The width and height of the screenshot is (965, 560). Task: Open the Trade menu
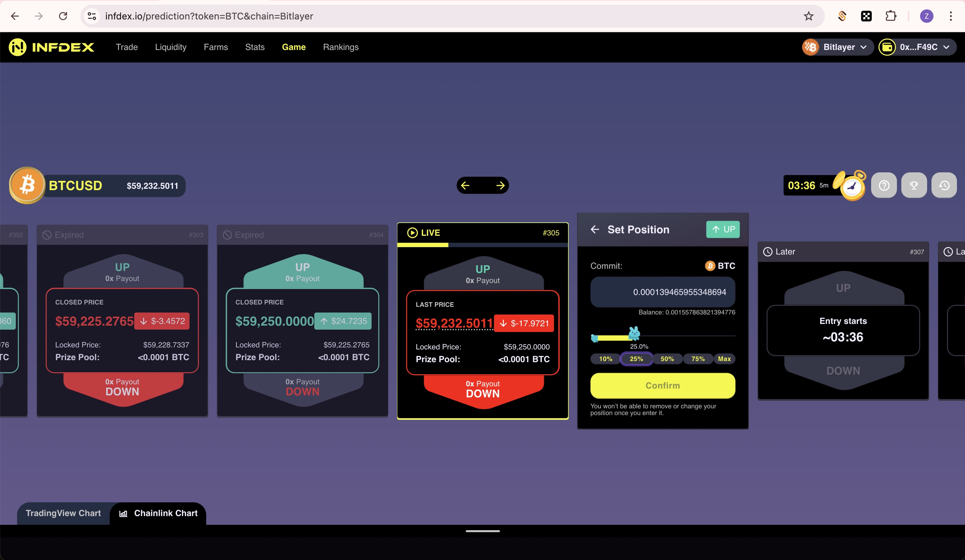coord(127,47)
